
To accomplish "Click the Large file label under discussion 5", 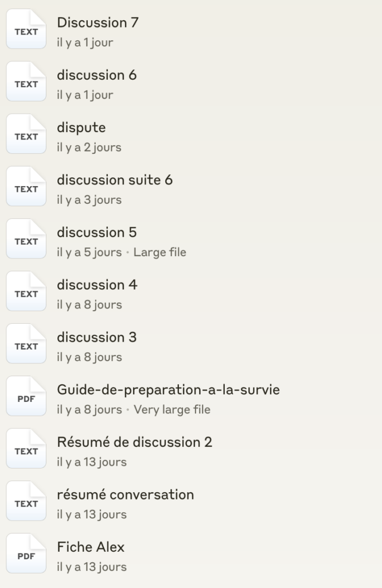I will point(159,252).
